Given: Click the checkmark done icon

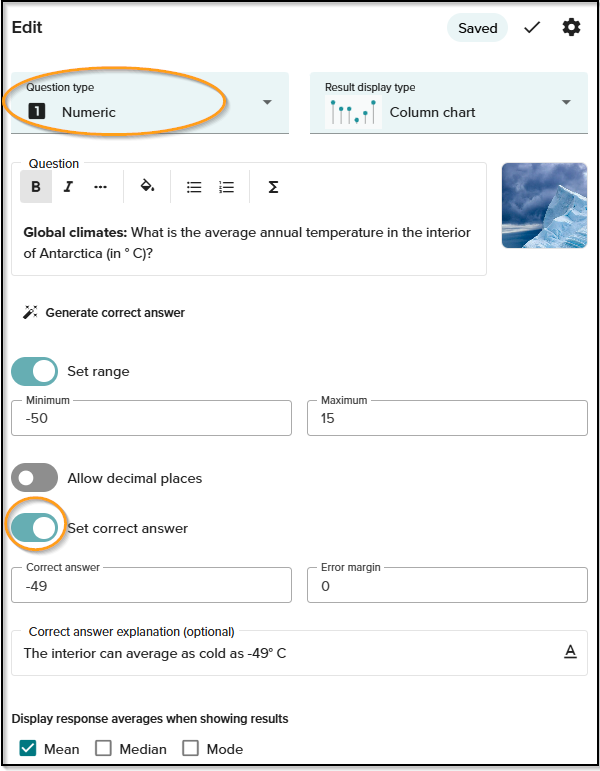Looking at the screenshot, I should coord(532,28).
